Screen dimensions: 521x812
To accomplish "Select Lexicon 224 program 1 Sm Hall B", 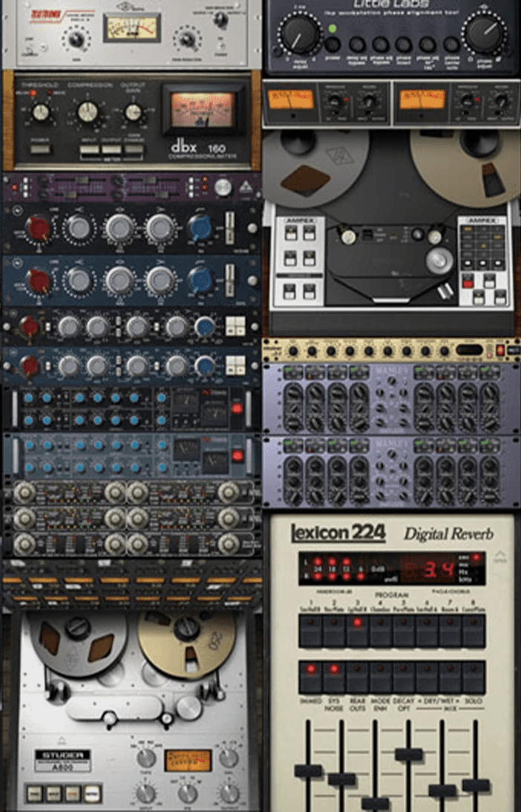I will point(310,632).
